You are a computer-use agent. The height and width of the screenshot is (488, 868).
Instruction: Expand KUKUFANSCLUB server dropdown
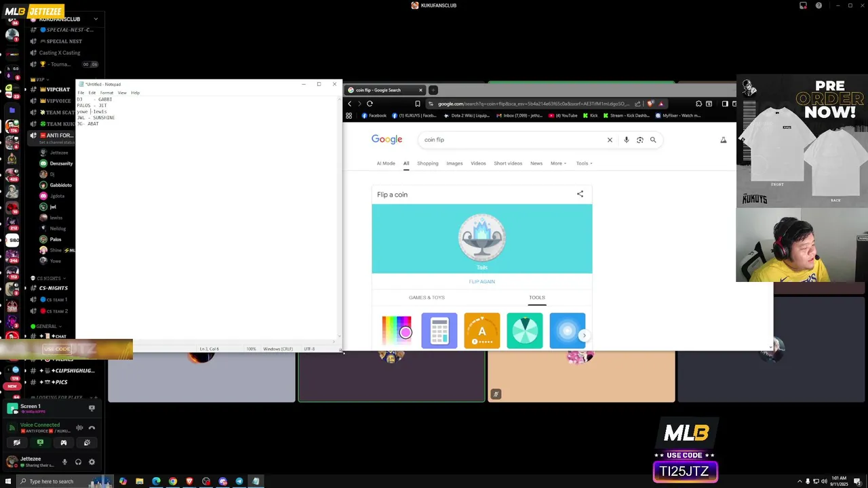click(x=96, y=19)
